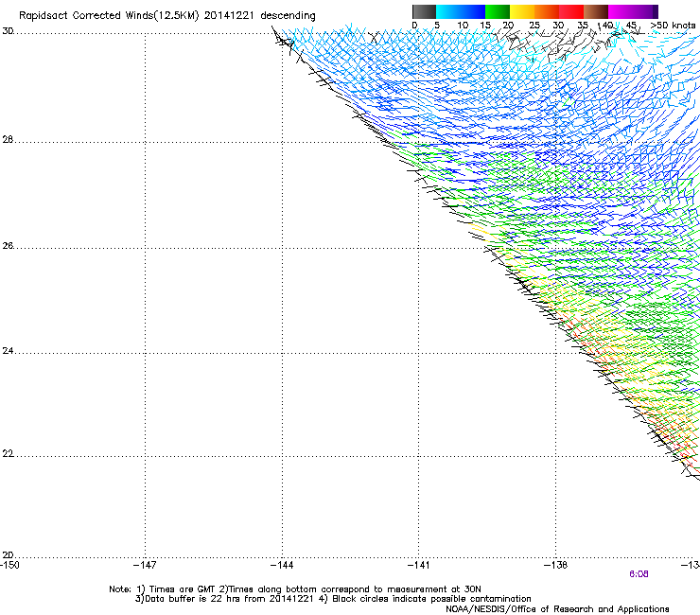This screenshot has width=700, height=615.
Task: Click the latitude label '20' on the left axis
Action: pyautogui.click(x=8, y=555)
